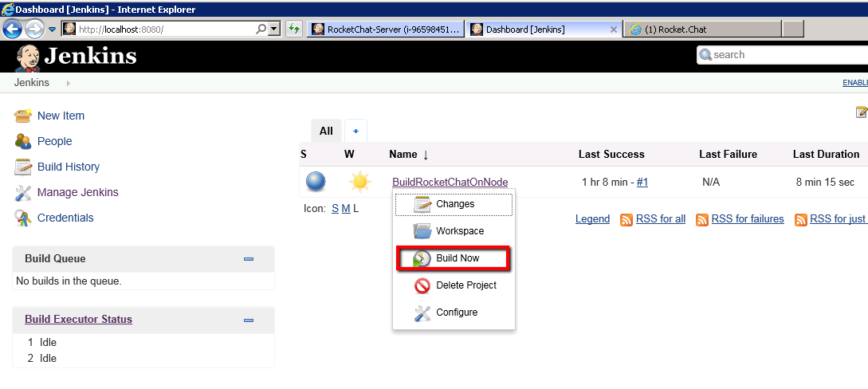Switch to the (1) Rocket.Chat browser tab
The width and height of the screenshot is (868, 389).
(x=702, y=29)
